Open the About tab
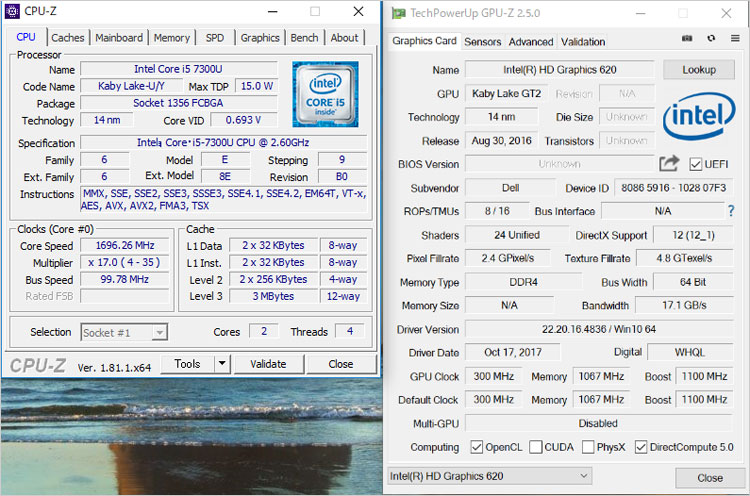 (344, 38)
